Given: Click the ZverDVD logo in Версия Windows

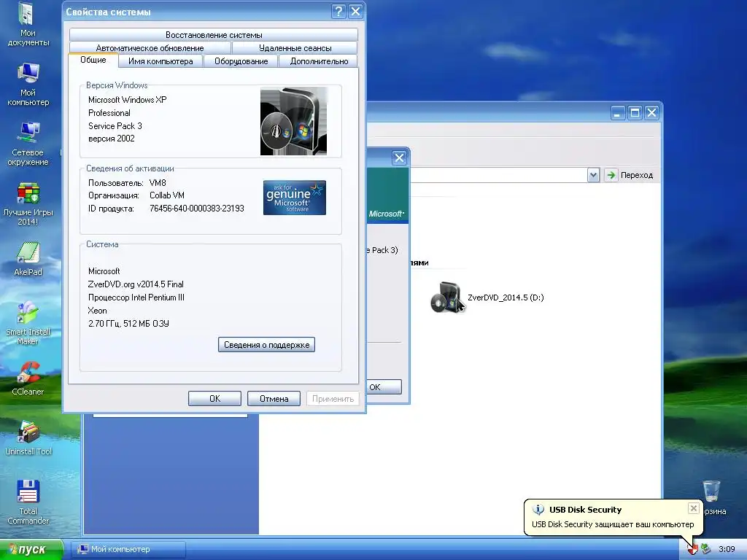Looking at the screenshot, I should point(293,121).
